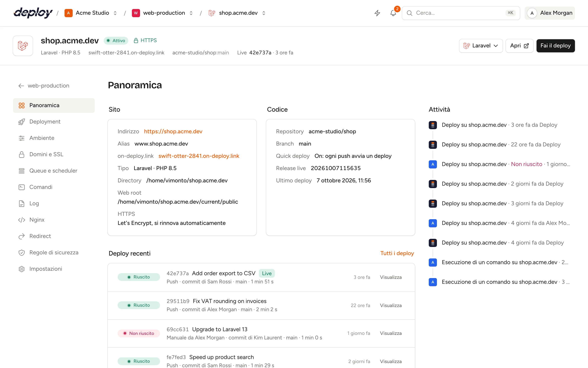Click the Queue e scheduler list icon

[x=22, y=171]
